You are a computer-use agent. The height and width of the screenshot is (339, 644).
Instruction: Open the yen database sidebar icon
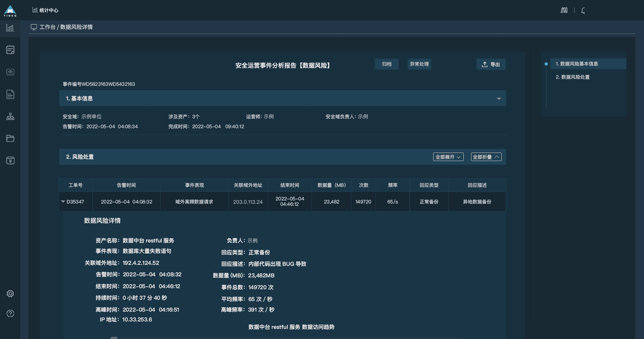(x=10, y=161)
